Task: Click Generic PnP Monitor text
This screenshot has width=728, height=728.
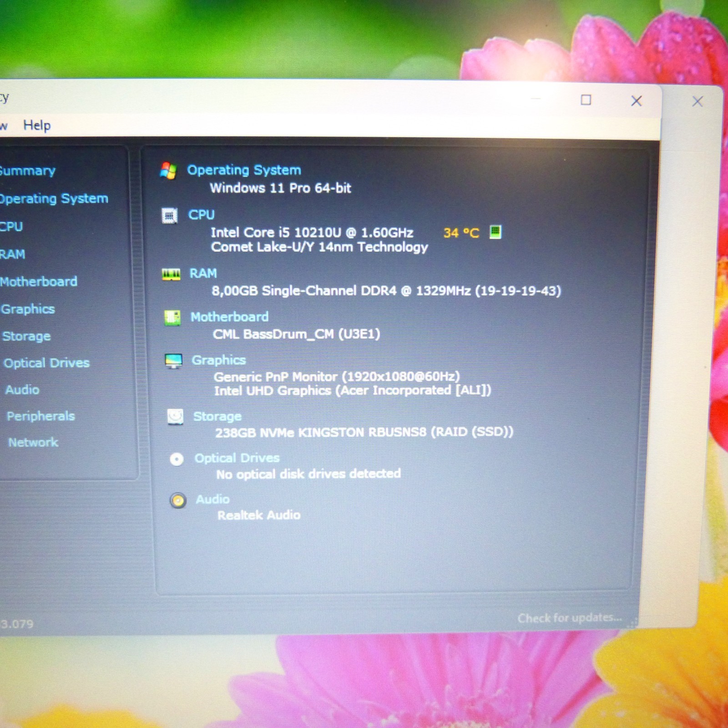Action: [x=337, y=377]
